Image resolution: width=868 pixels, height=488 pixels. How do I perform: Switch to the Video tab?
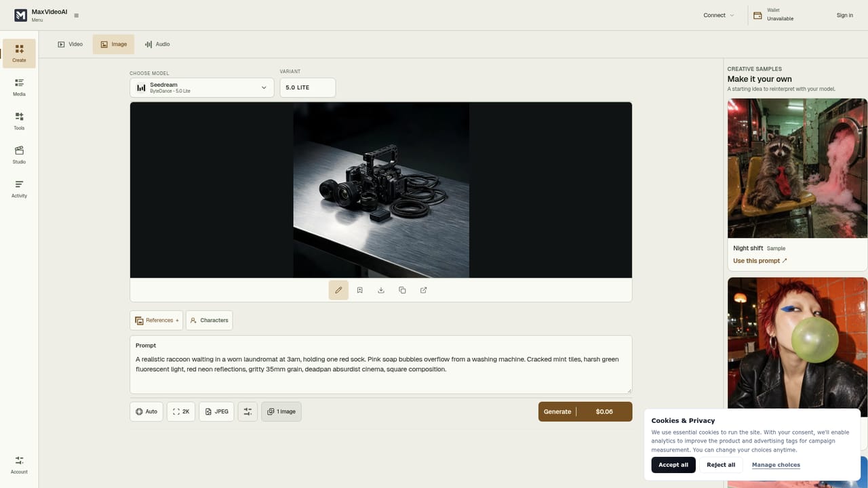point(71,44)
